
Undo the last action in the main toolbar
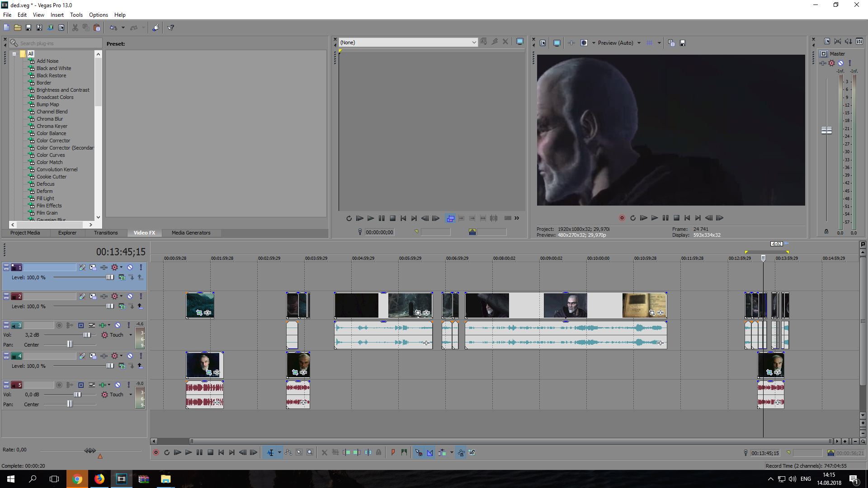(x=113, y=28)
